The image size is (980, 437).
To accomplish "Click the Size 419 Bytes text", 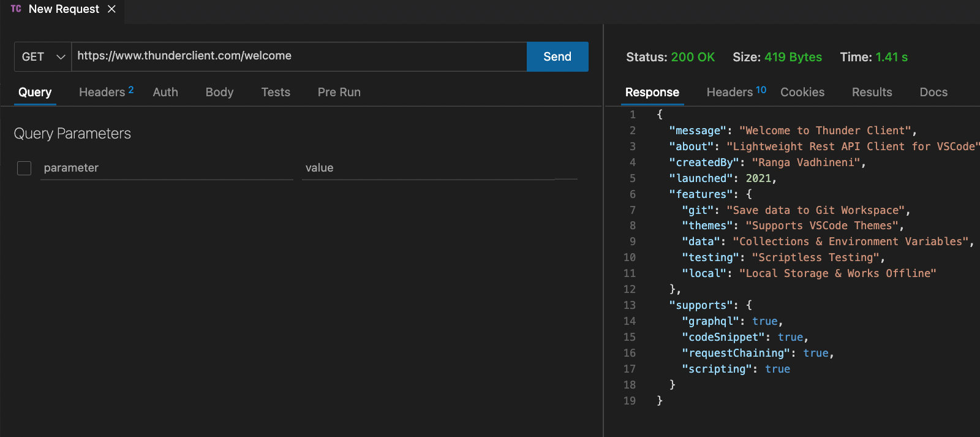I will pos(777,57).
